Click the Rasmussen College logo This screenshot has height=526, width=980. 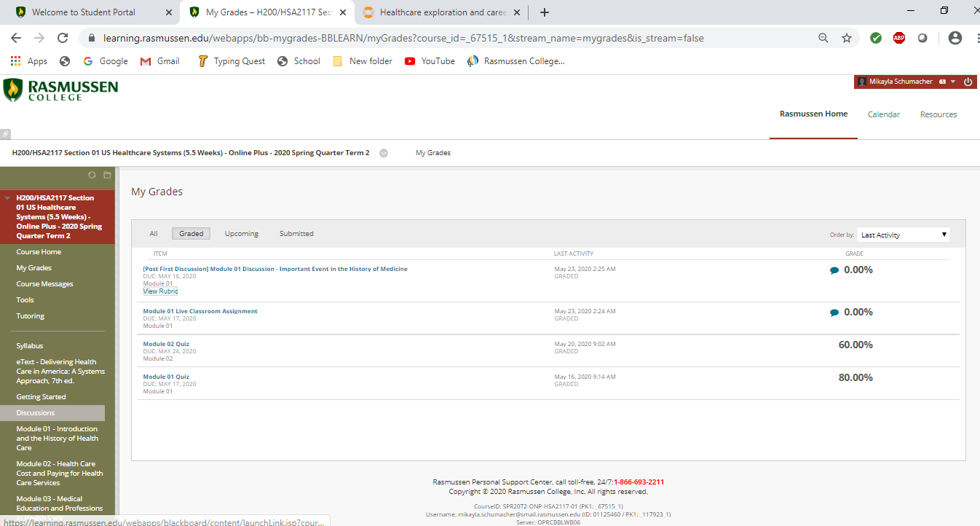60,90
